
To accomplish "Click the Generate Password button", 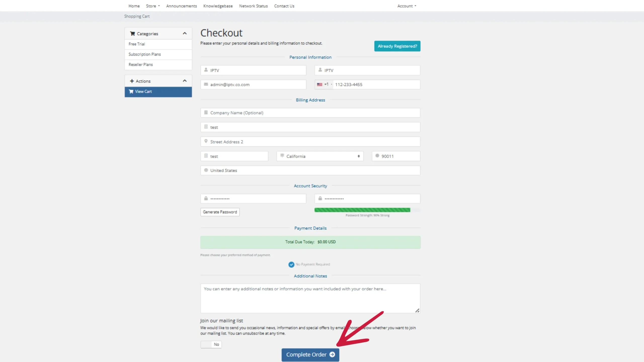I will point(220,212).
